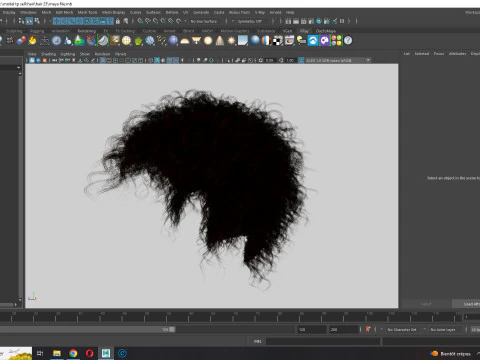
Task: Click the fire icon on the shelf
Action: pos(32,41)
